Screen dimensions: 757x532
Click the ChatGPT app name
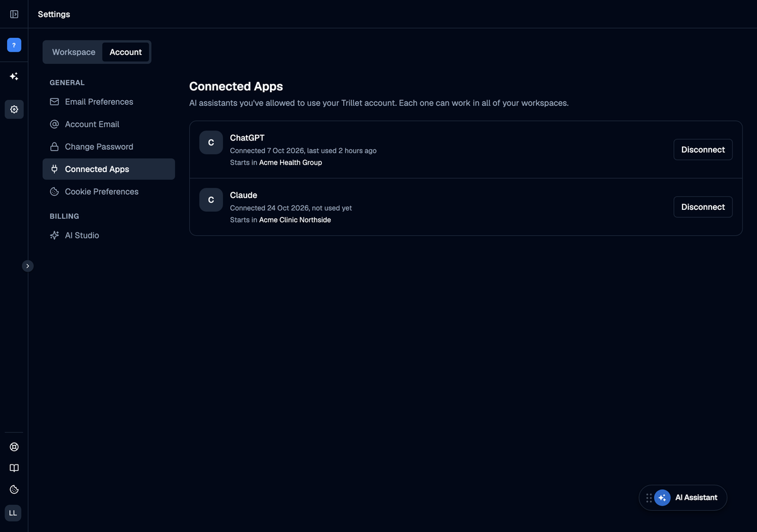[x=247, y=138]
